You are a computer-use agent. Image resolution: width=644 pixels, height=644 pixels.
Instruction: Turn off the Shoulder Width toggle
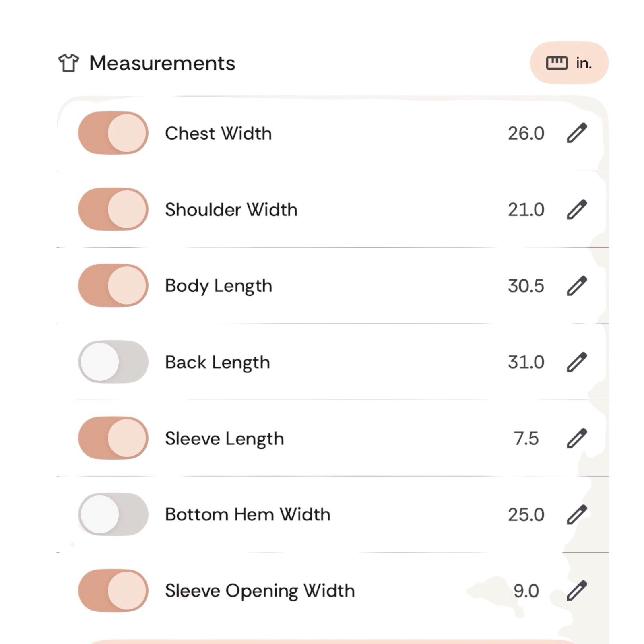113,209
